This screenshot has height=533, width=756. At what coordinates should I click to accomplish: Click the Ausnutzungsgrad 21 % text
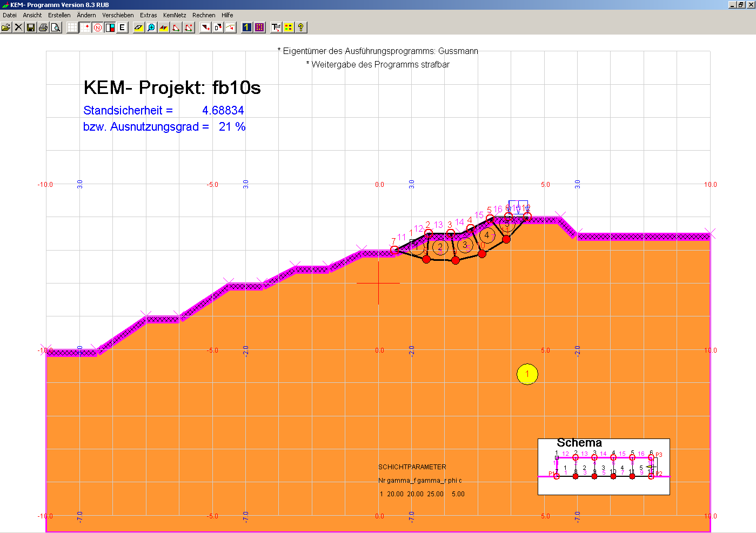[164, 127]
